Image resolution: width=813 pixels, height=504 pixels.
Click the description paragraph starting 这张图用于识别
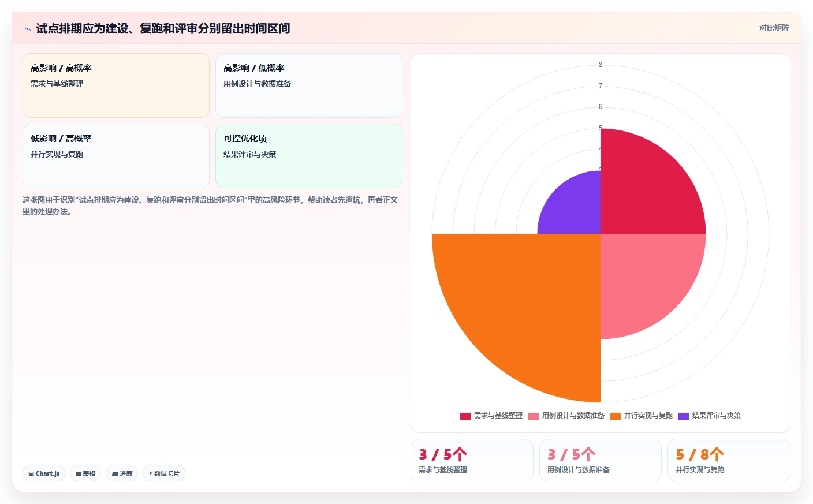point(210,206)
